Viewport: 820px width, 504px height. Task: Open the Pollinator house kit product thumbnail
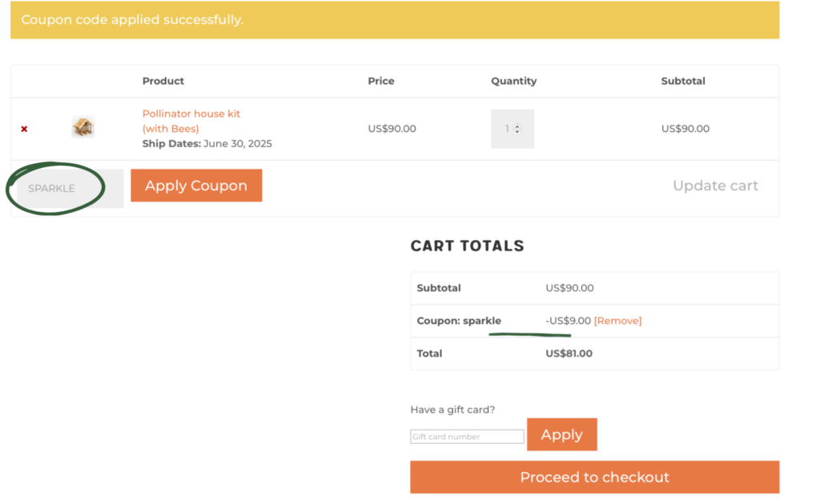pos(83,127)
